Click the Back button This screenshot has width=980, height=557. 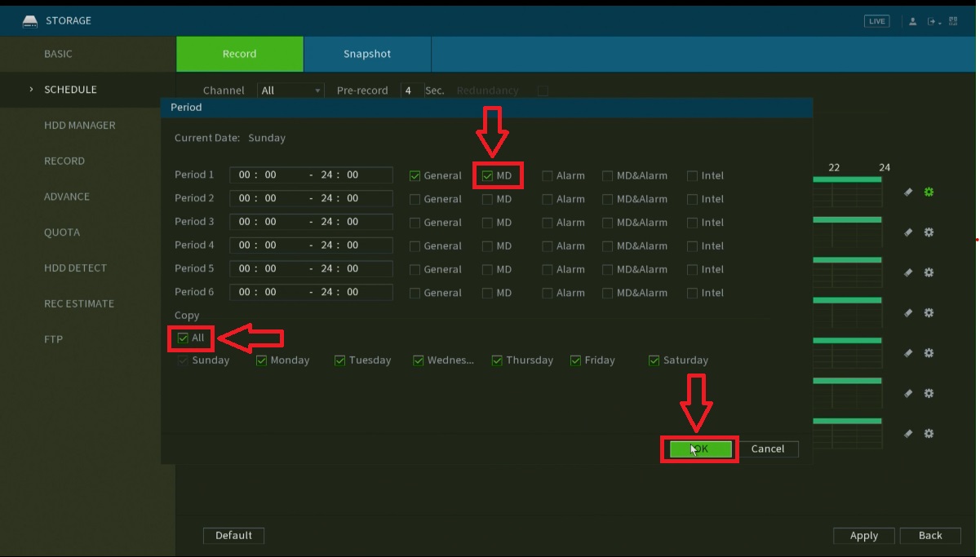pyautogui.click(x=930, y=536)
